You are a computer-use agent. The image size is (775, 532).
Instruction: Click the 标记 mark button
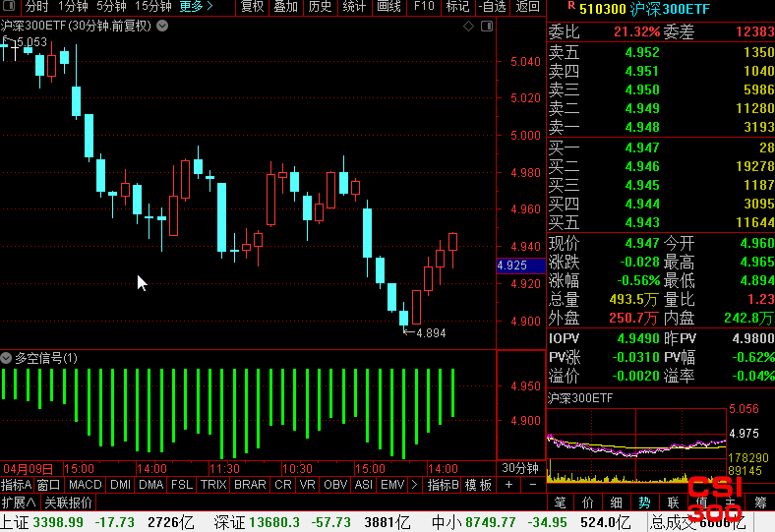457,7
